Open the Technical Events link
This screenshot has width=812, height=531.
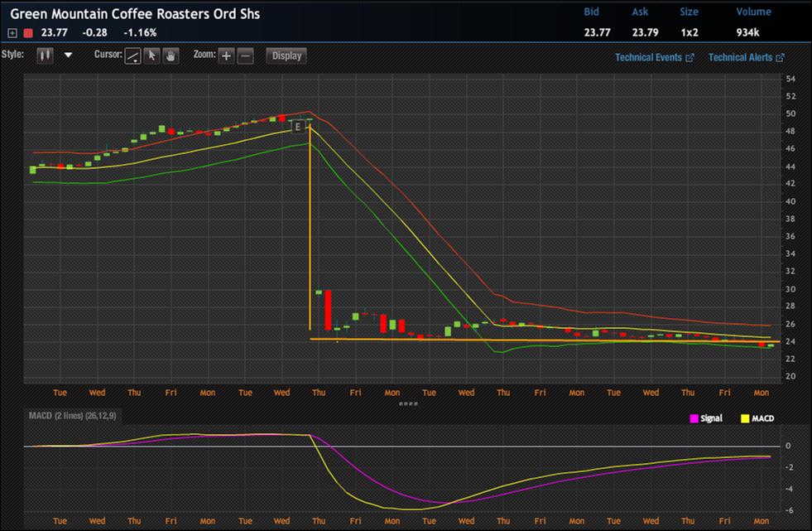(x=654, y=57)
